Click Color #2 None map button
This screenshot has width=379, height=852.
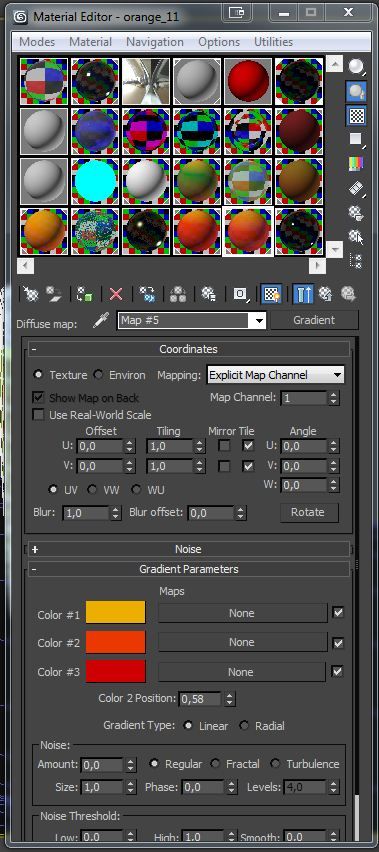point(242,642)
